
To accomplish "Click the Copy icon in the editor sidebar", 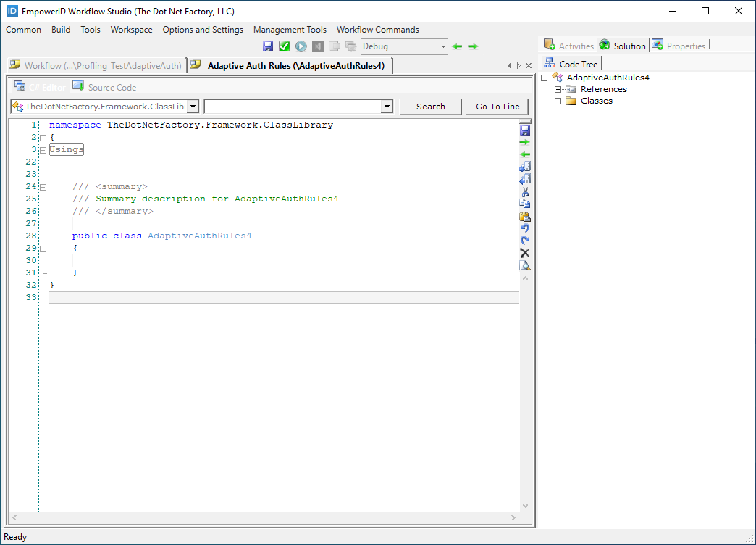I will coord(525,204).
